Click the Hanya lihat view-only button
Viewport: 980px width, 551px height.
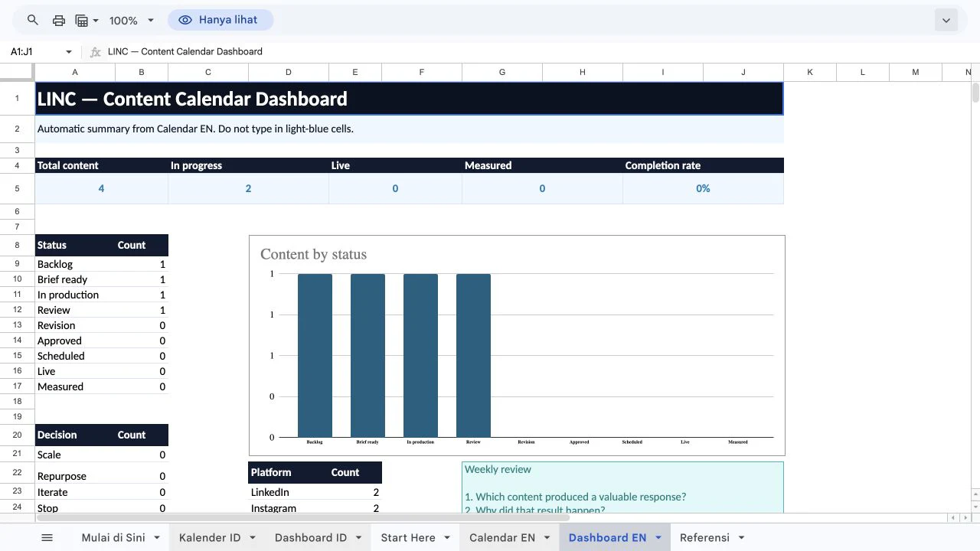tap(220, 20)
